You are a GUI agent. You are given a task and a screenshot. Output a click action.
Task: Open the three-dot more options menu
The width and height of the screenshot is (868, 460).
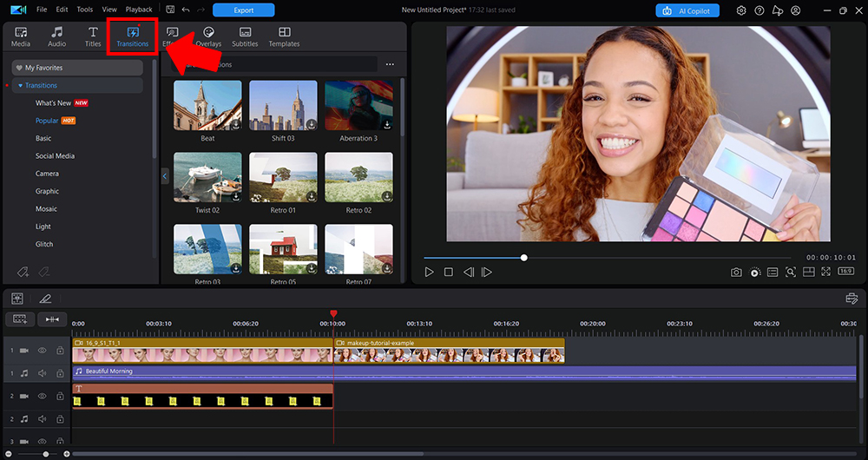pyautogui.click(x=390, y=64)
